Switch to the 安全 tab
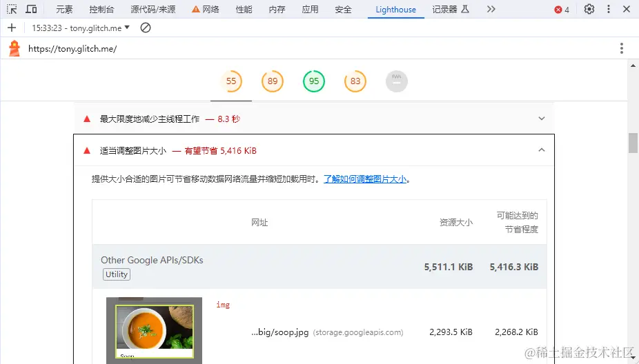 (x=343, y=10)
